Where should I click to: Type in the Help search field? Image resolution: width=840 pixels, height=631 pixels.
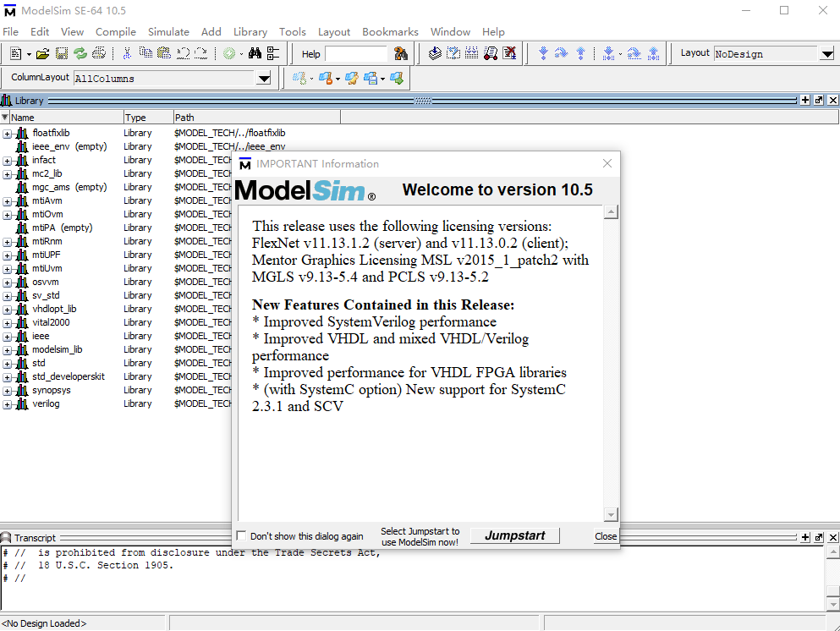355,52
